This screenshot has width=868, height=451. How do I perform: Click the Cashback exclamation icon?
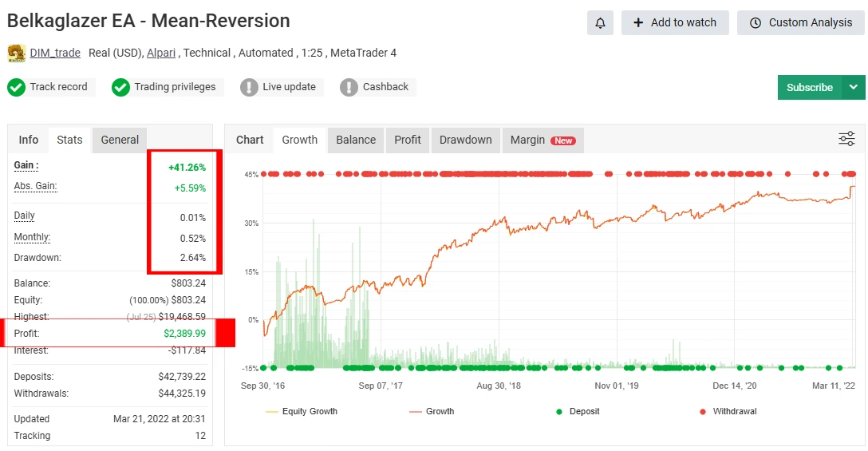[x=349, y=87]
